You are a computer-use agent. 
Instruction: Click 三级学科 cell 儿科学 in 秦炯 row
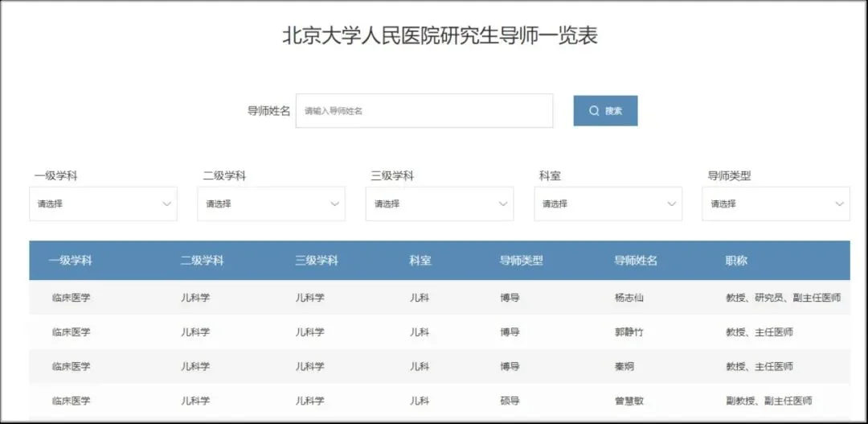[310, 366]
